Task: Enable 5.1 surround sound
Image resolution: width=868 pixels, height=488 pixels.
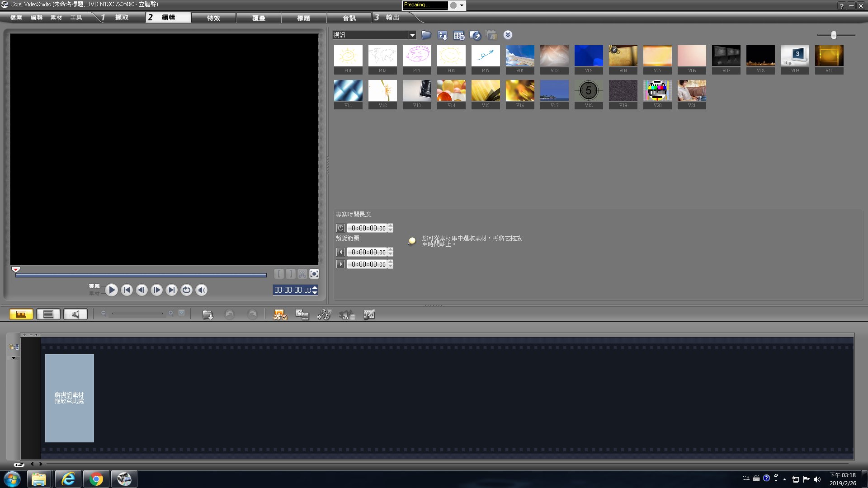Action: pyautogui.click(x=347, y=314)
